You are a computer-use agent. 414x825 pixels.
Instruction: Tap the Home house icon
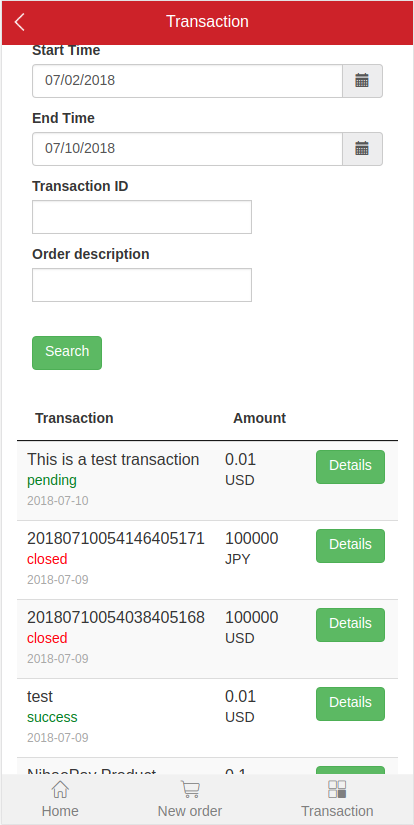[60, 789]
